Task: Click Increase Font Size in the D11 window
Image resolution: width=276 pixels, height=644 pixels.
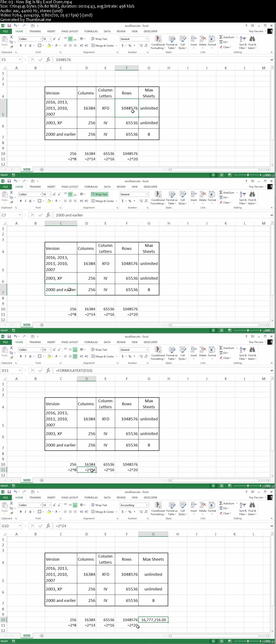Action: (54, 350)
